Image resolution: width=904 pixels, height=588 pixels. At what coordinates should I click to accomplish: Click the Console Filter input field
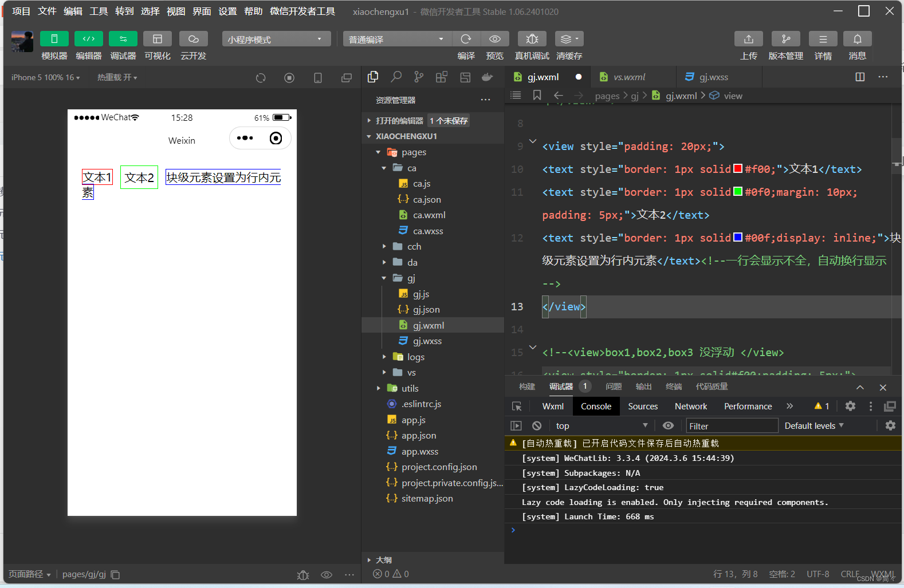[732, 425]
